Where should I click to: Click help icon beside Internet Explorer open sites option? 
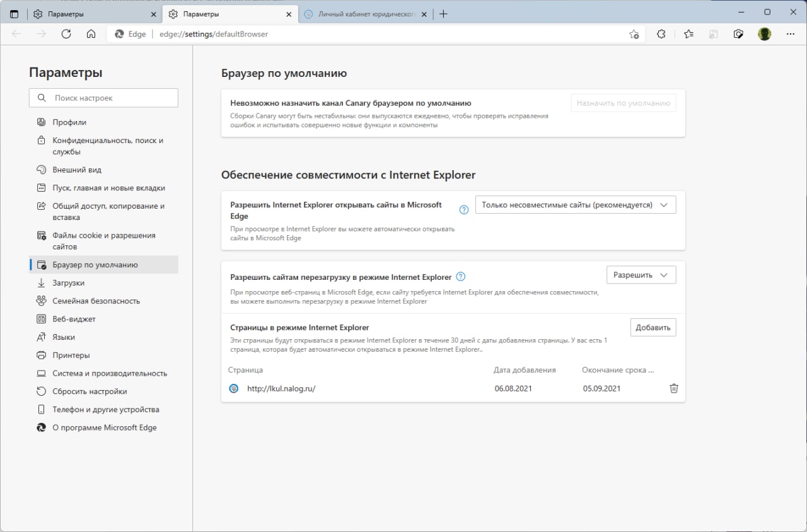[x=464, y=210]
